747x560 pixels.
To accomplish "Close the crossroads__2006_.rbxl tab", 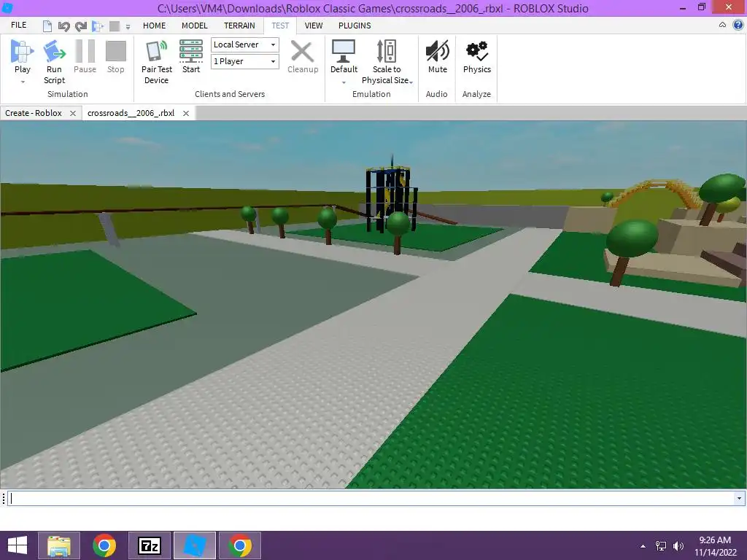I will [186, 113].
